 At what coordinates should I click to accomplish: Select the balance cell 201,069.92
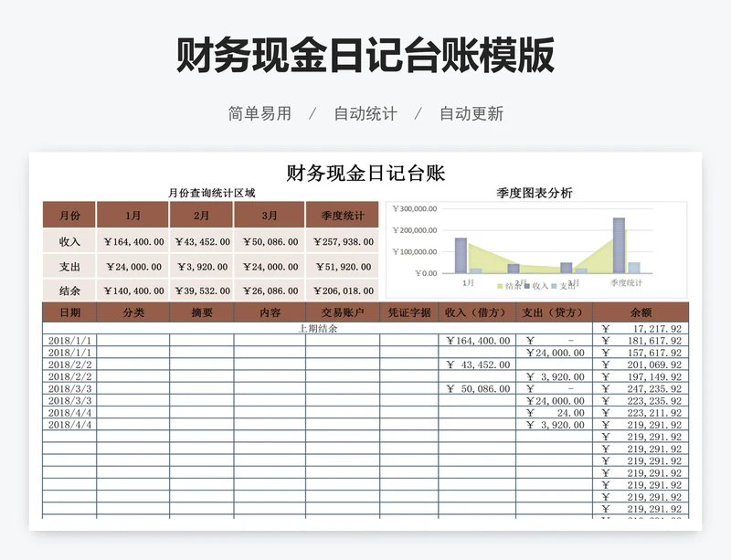[641, 365]
